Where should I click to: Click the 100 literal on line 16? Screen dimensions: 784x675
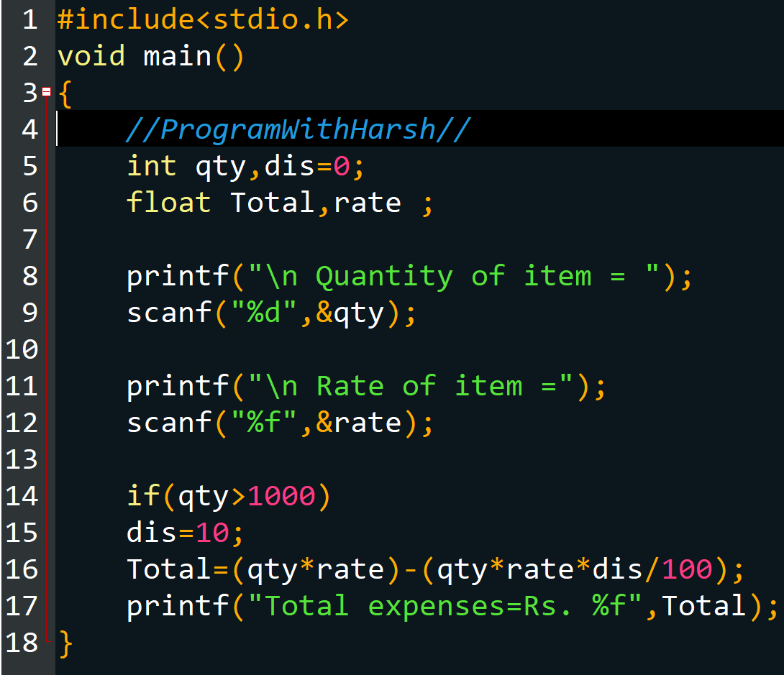688,569
